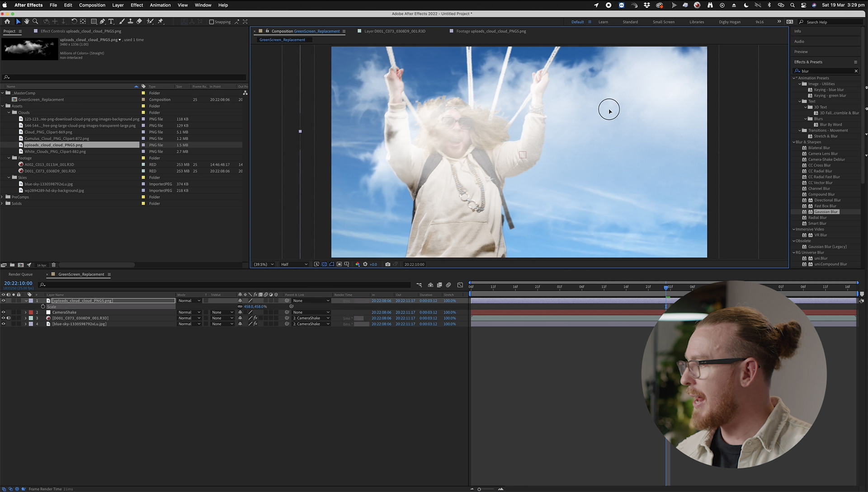Select the Zoom magnifier tool

pos(35,22)
